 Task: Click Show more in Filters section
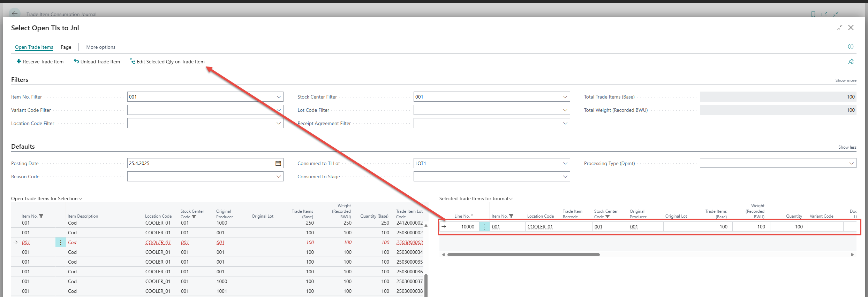[846, 80]
